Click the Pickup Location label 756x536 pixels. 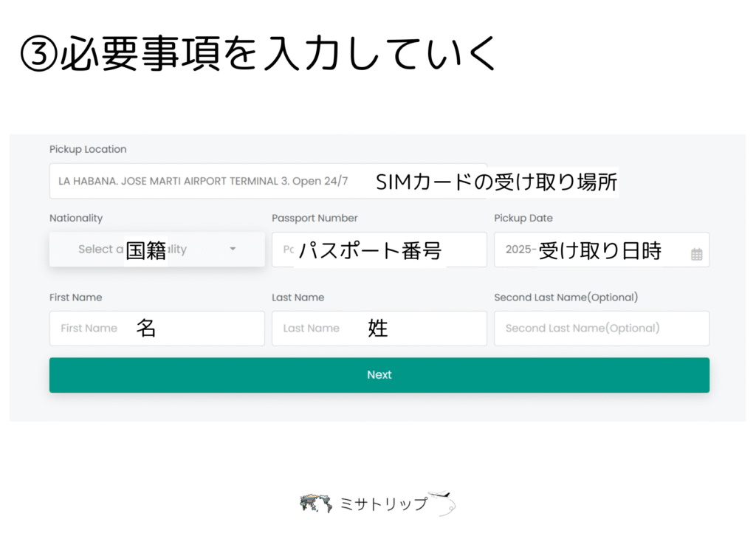(88, 149)
